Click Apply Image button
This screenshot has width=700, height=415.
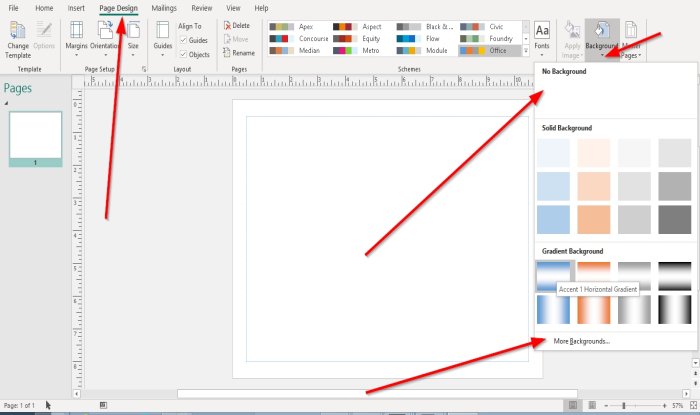(x=571, y=40)
